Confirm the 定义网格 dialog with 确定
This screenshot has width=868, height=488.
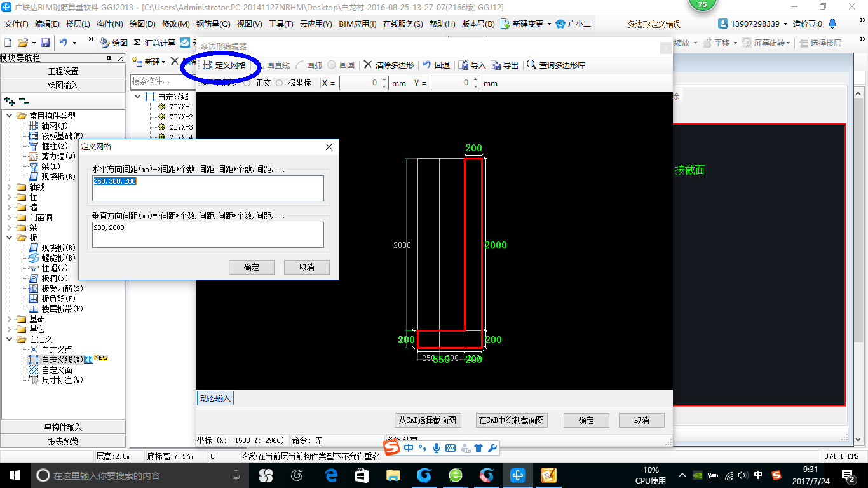click(252, 267)
